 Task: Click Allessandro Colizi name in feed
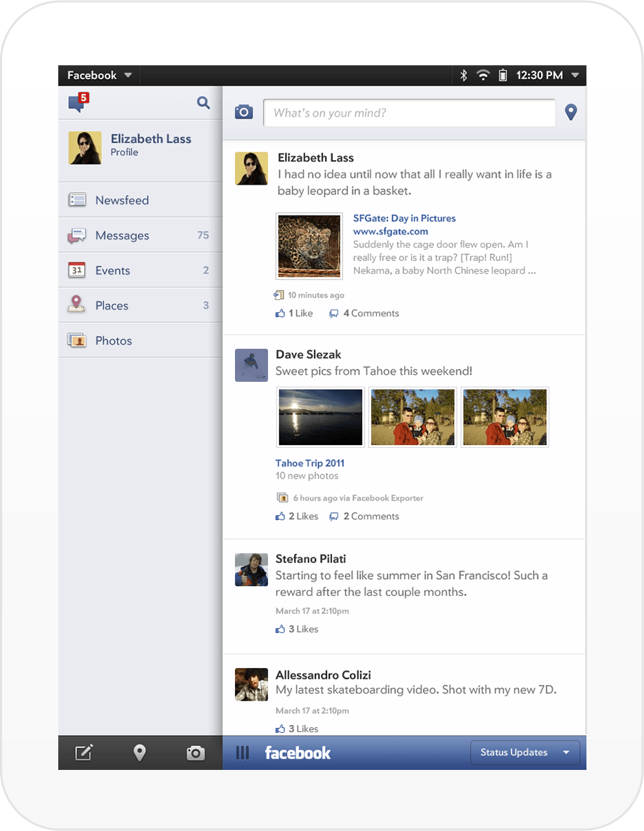(x=323, y=674)
